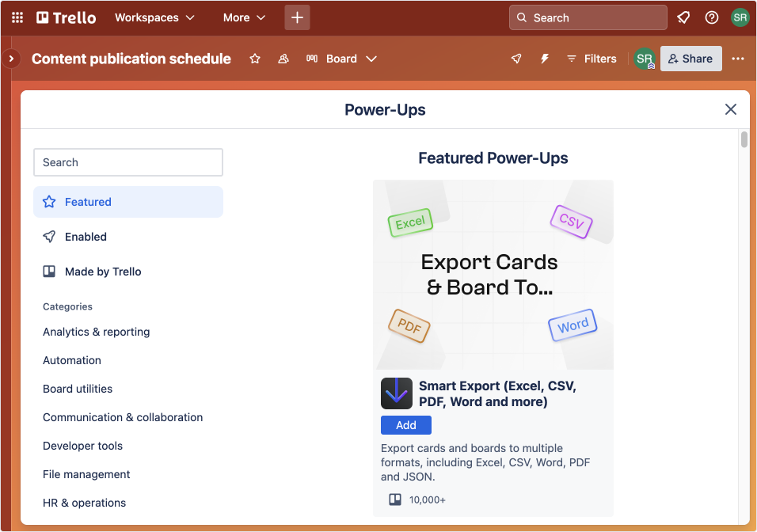This screenshot has width=757, height=532.
Task: Create a new board with the plus icon
Action: 297,17
